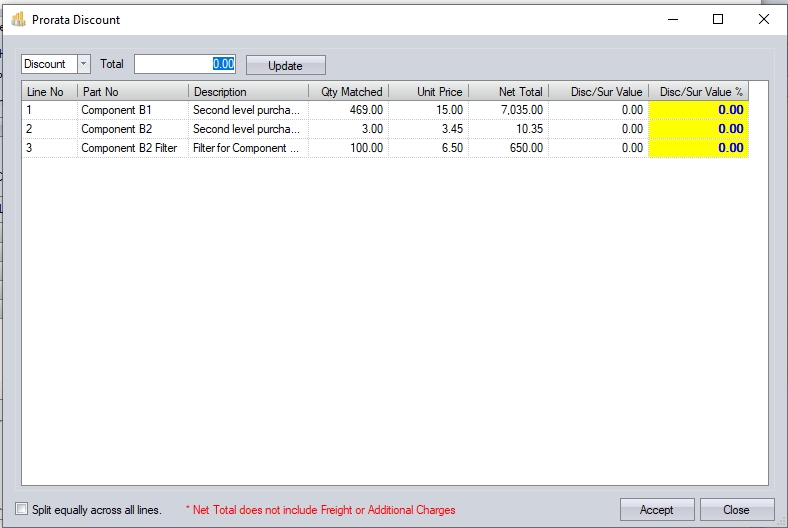Click the Qty Matched column header
The image size is (788, 528).
[349, 92]
